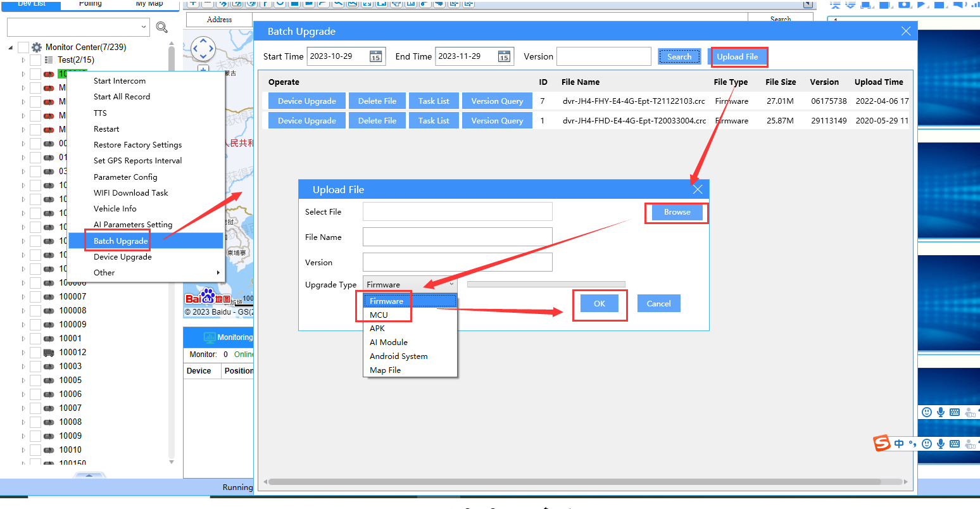Image resolution: width=980 pixels, height=509 pixels.
Task: Expand the Test(2/15) group
Action: click(23, 60)
